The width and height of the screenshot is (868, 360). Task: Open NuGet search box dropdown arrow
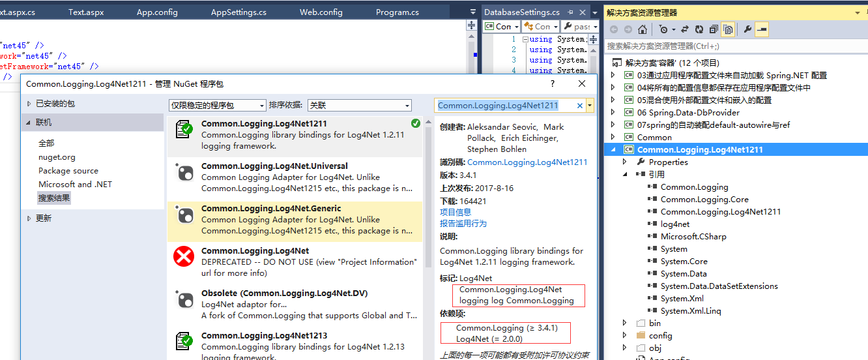[x=590, y=105]
